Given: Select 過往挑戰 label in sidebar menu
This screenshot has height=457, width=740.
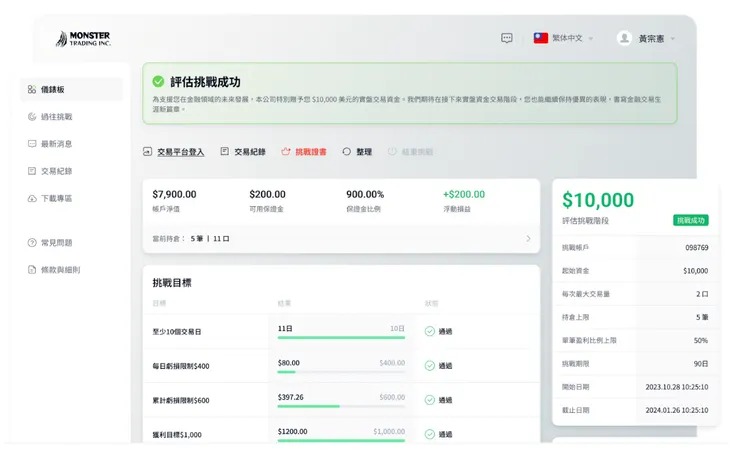Looking at the screenshot, I should point(56,117).
